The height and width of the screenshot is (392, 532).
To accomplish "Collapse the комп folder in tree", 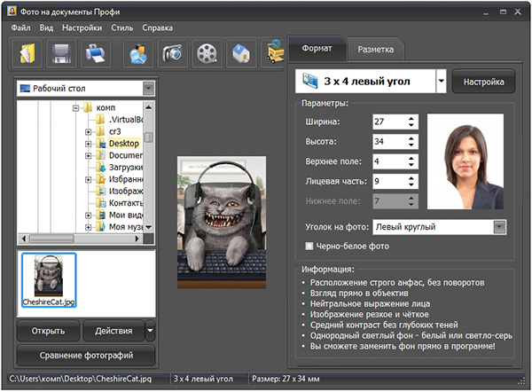I will (76, 107).
